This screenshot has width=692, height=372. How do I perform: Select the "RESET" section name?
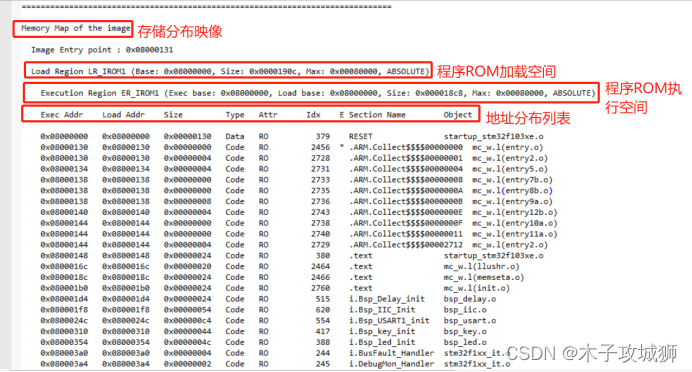[x=361, y=136]
